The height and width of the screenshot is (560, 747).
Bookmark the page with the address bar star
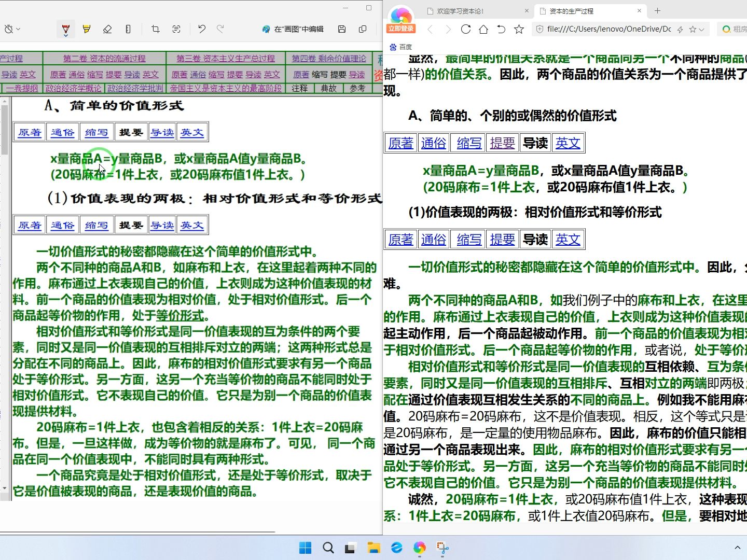pyautogui.click(x=693, y=30)
